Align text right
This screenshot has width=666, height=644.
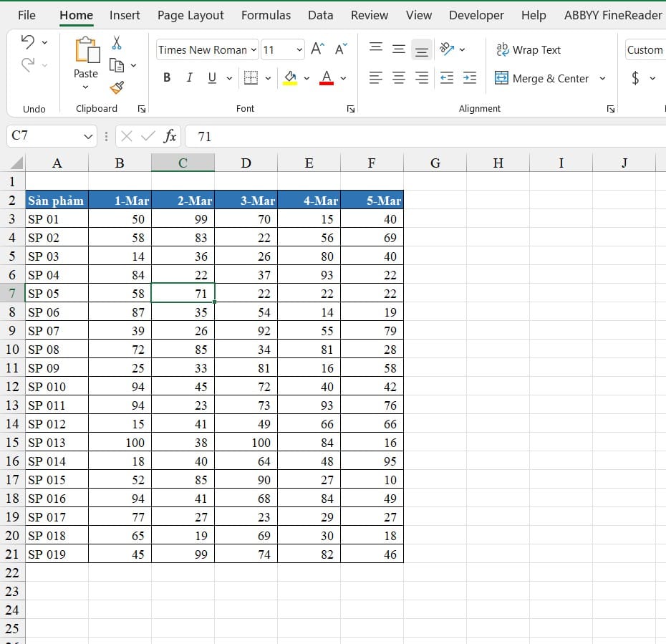[421, 78]
